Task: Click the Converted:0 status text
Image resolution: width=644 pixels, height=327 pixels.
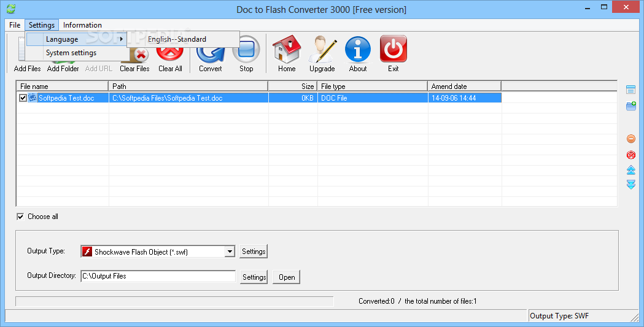Action: (376, 301)
